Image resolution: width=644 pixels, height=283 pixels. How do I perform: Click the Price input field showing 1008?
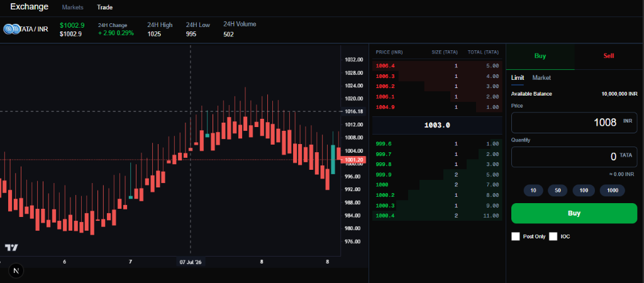574,123
